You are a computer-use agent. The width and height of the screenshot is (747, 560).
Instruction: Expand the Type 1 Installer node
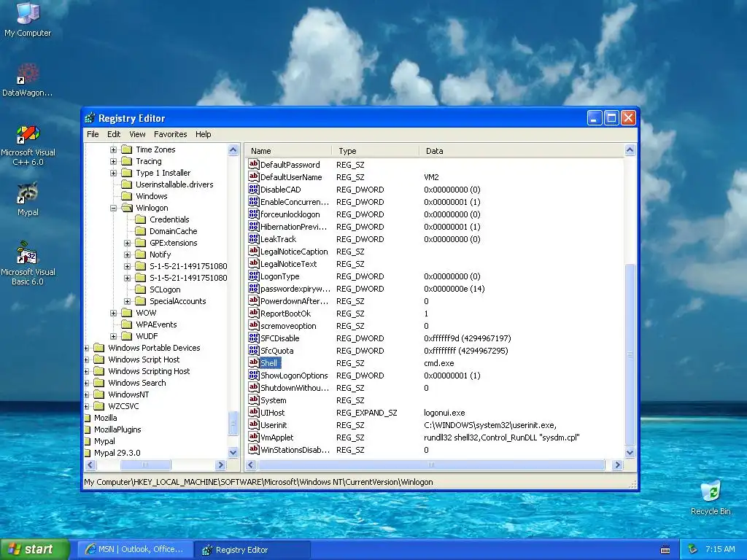(x=113, y=173)
